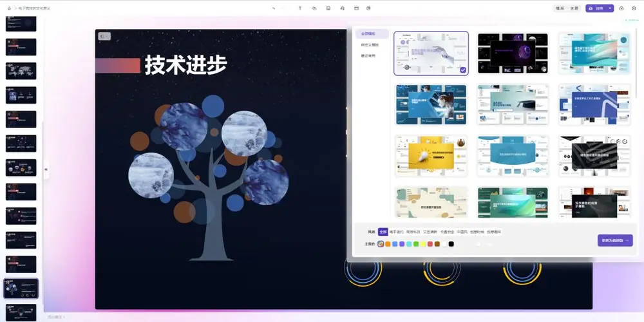Screen dimensions: 644x322
Task: Choose the dark business template in bottom row
Action: click(594, 202)
